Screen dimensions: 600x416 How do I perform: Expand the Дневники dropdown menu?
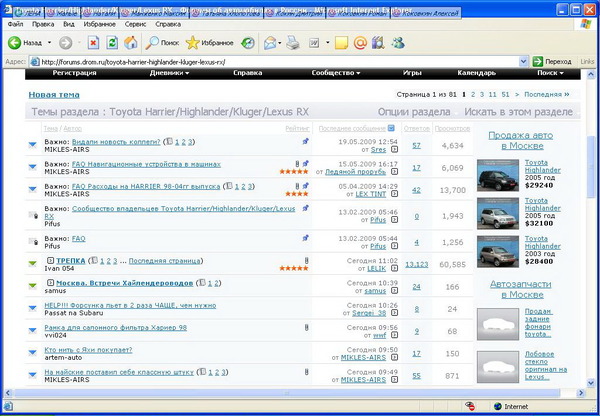(169, 73)
